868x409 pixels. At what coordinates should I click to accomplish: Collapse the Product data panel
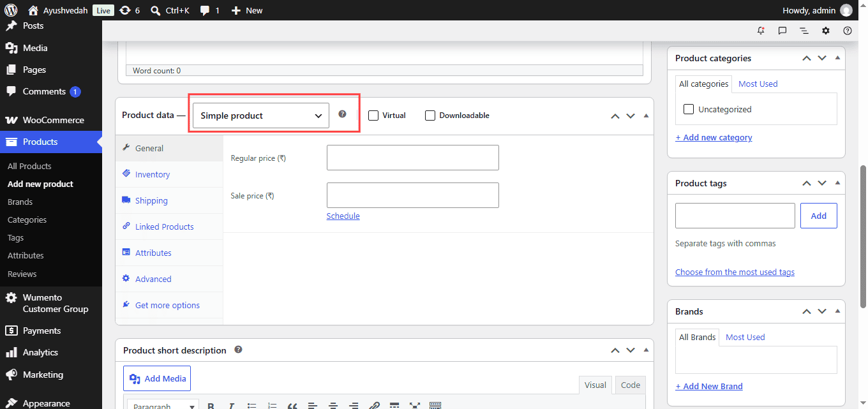pos(646,115)
